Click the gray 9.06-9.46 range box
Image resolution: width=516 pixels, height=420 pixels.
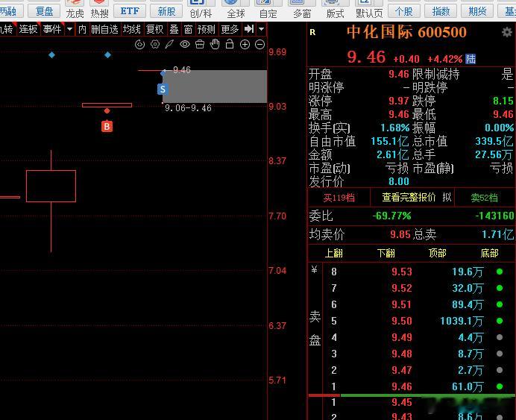[215, 87]
